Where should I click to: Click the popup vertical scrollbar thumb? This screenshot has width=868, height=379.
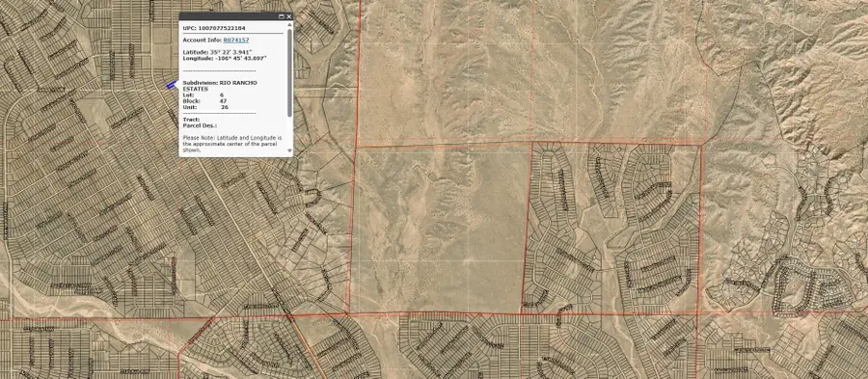tap(289, 72)
